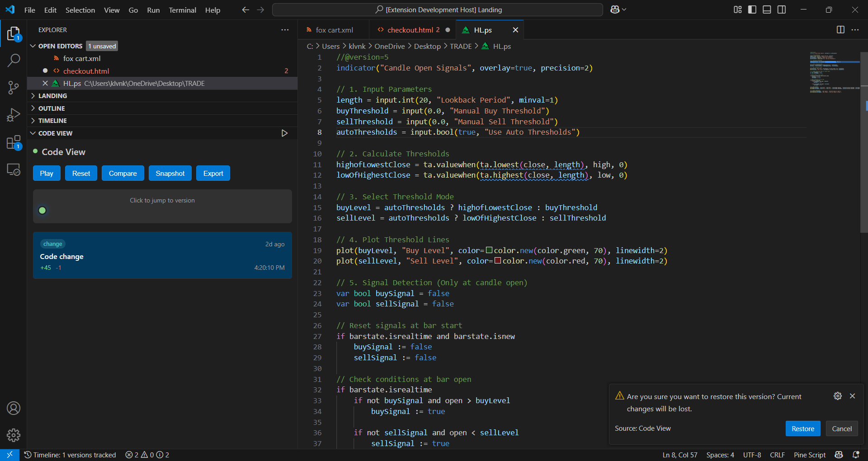Click the Snapshot button
The image size is (868, 461).
170,173
